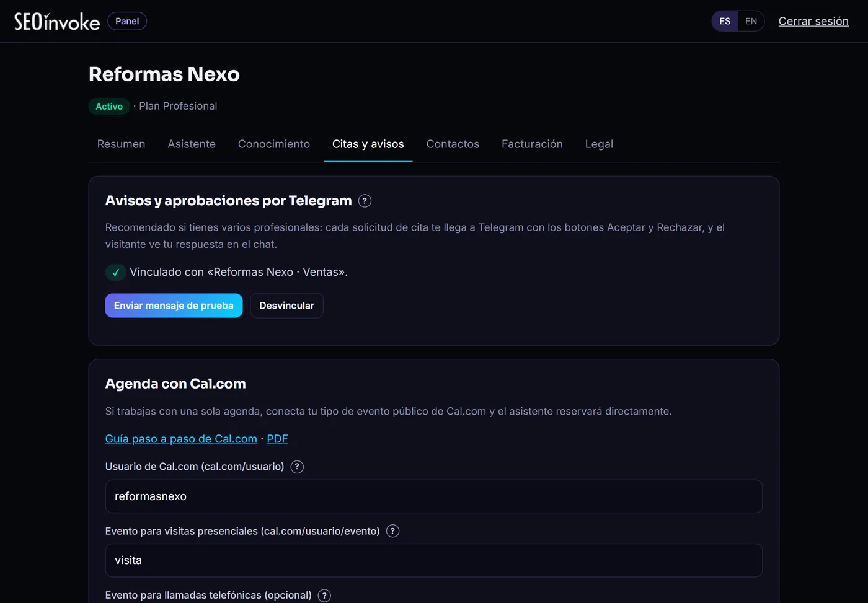Click the text Vinculado con «Reformas Nexo · Ventas»

coord(239,272)
